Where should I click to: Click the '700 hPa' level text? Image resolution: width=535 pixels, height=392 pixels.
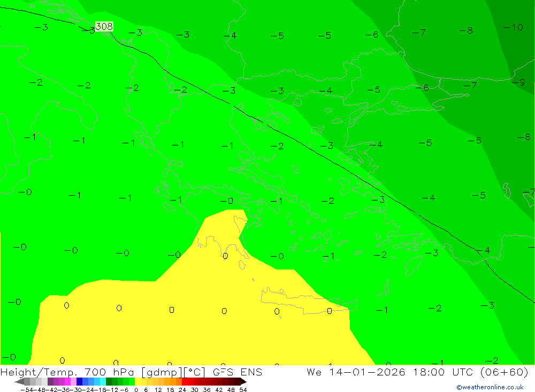(x=109, y=372)
